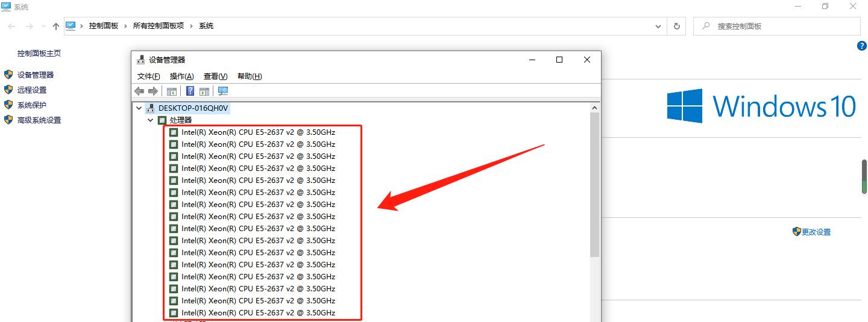The height and width of the screenshot is (322, 868).
Task: Open 设备管理器 link in sidebar
Action: pyautogui.click(x=36, y=75)
